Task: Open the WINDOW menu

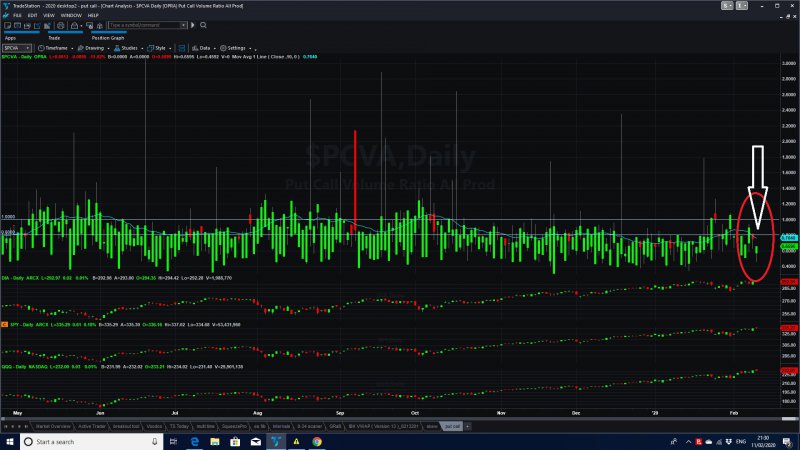Action: pos(71,15)
